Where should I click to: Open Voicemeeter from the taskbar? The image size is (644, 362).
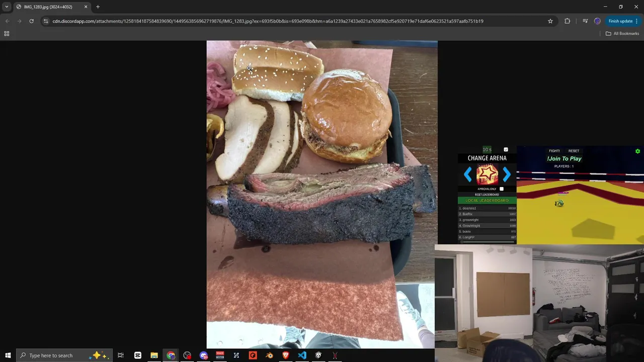pyautogui.click(x=220, y=355)
